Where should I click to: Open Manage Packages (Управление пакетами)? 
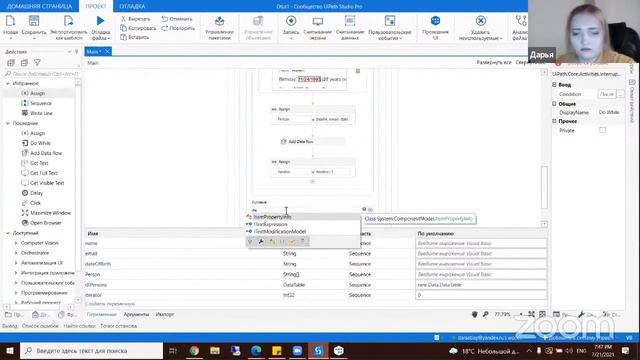coord(220,27)
